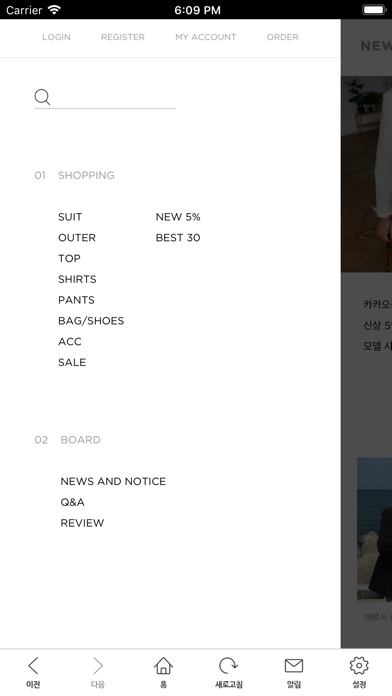This screenshot has width=392, height=696.
Task: View the ORDER page
Action: coord(282,37)
